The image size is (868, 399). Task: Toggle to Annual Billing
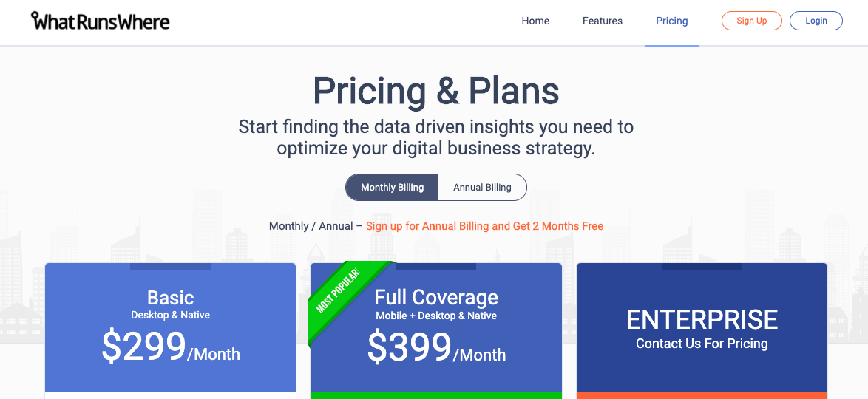[x=482, y=187]
